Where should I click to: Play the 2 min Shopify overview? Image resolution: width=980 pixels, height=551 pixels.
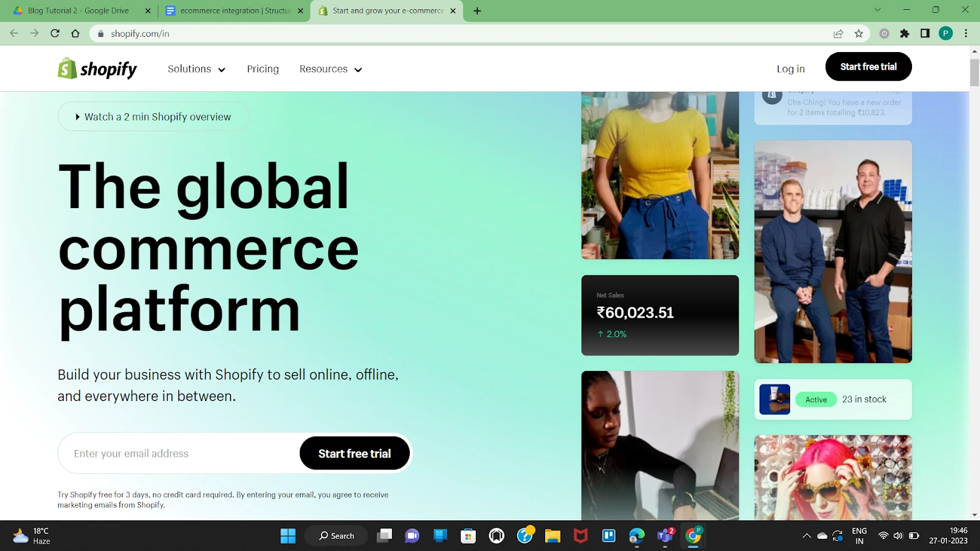153,116
